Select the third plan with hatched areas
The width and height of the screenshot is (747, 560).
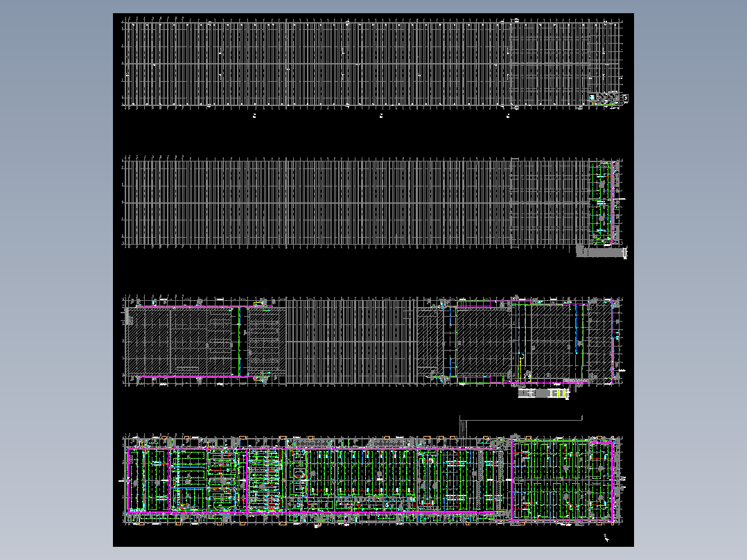[373, 340]
